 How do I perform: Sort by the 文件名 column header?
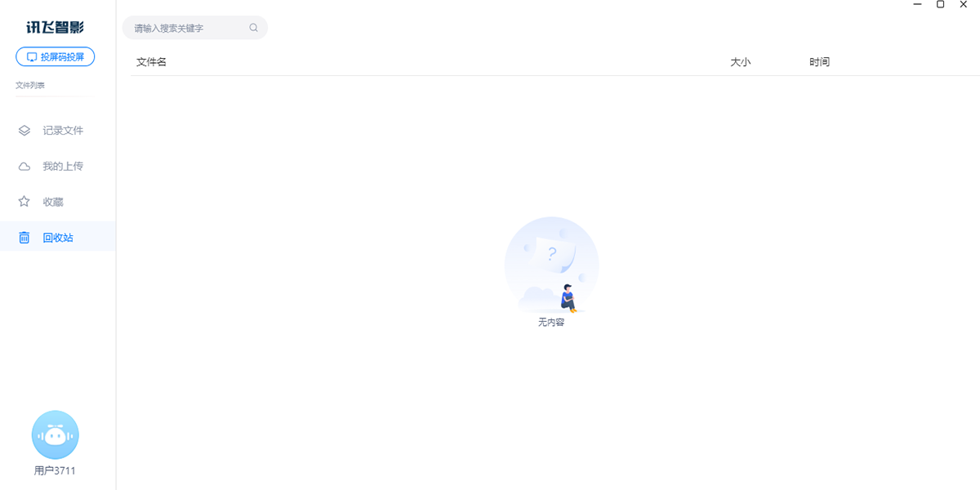pos(151,62)
